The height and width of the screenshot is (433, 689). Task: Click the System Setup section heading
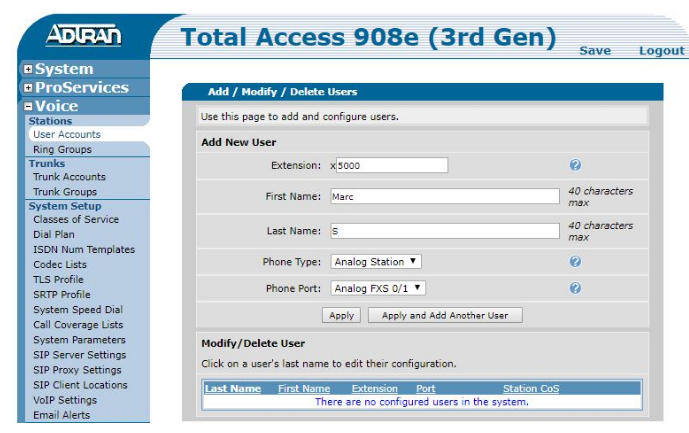(x=65, y=206)
